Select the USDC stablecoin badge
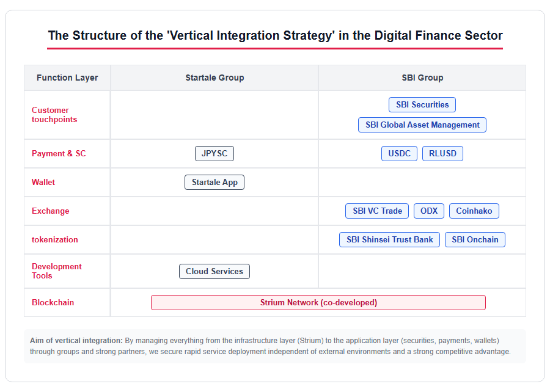 (399, 153)
